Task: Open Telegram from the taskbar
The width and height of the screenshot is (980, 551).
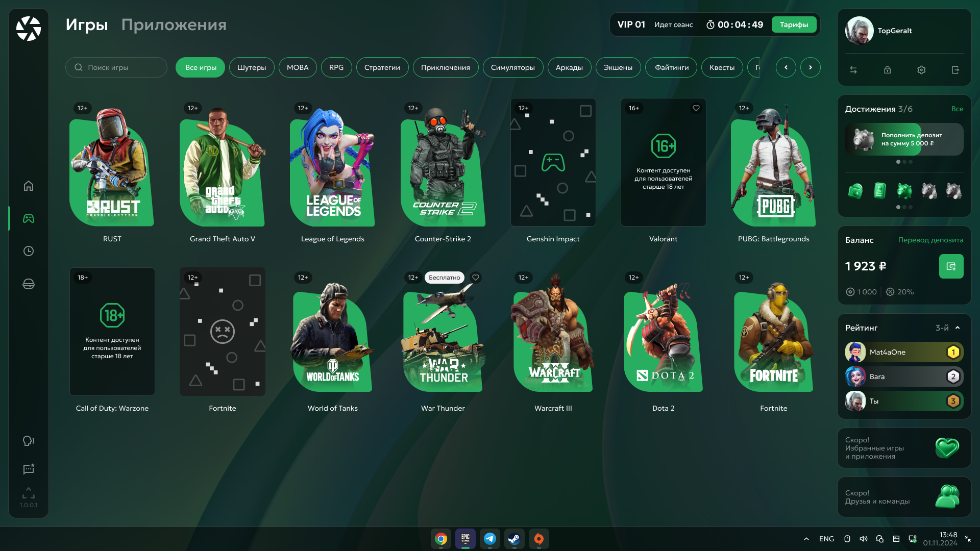Action: pyautogui.click(x=490, y=539)
